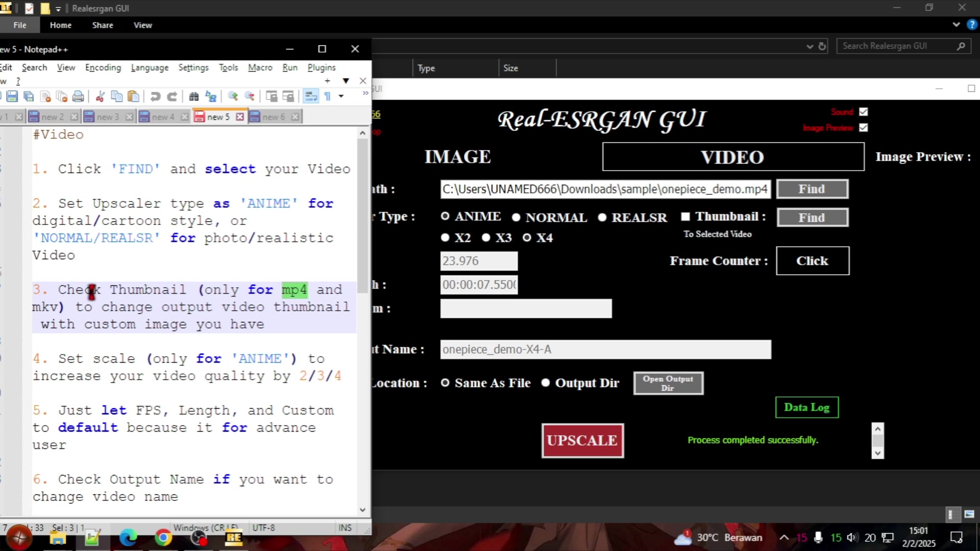
Task: Expand the toolbar overflow chevron
Action: 365,93
